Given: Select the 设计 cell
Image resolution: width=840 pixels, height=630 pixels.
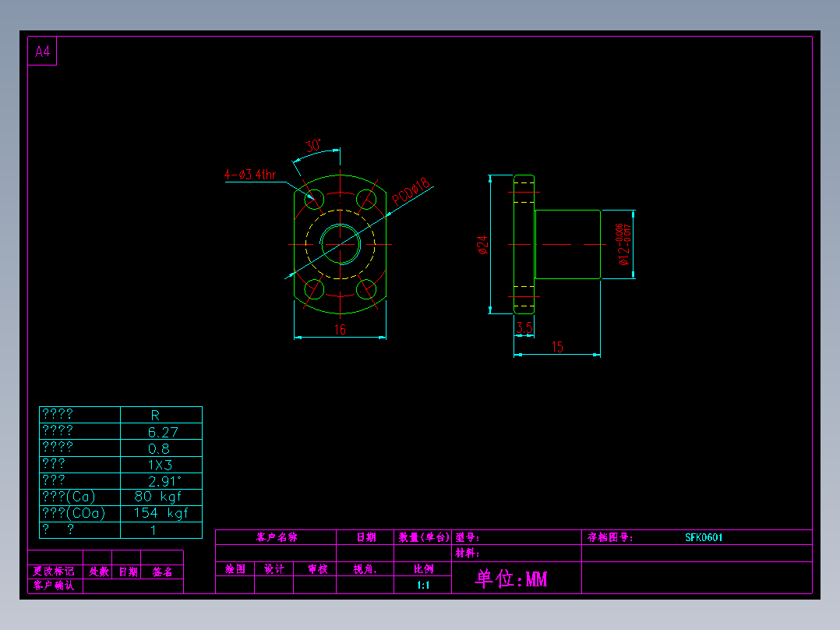Looking at the screenshot, I should (274, 569).
